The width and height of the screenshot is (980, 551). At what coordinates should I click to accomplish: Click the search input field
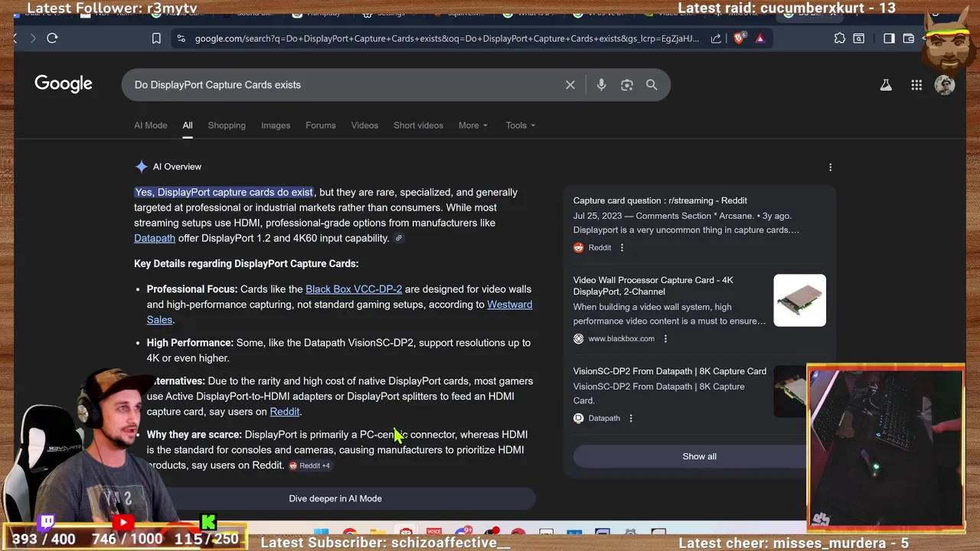tap(345, 85)
